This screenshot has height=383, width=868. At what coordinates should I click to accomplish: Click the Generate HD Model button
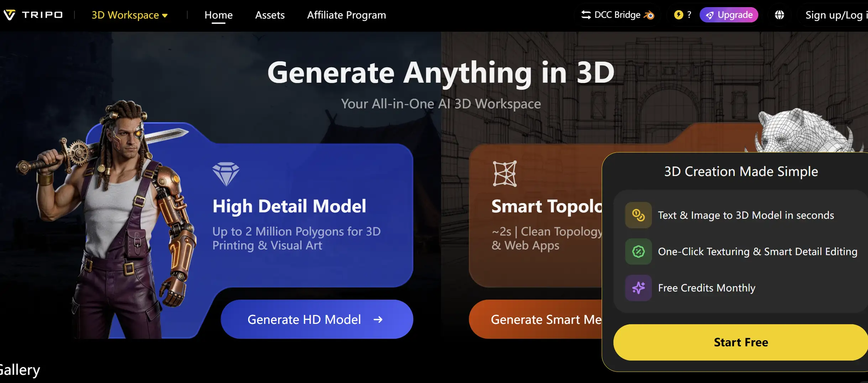pyautogui.click(x=316, y=319)
